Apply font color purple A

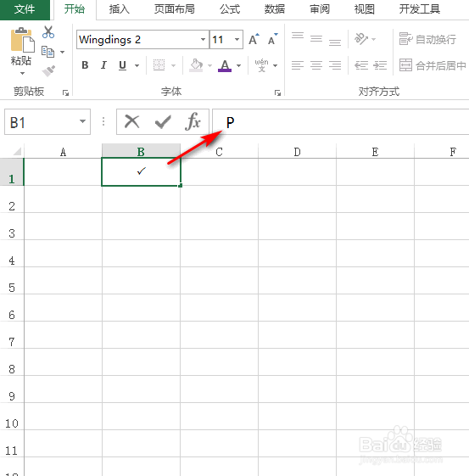point(225,65)
